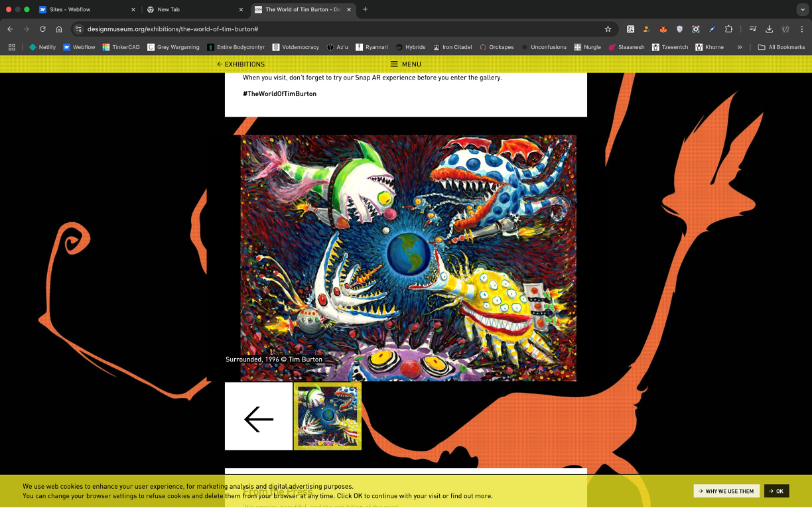The height and width of the screenshot is (508, 812).
Task: Open the site MENU hamburger button
Action: pyautogui.click(x=405, y=64)
